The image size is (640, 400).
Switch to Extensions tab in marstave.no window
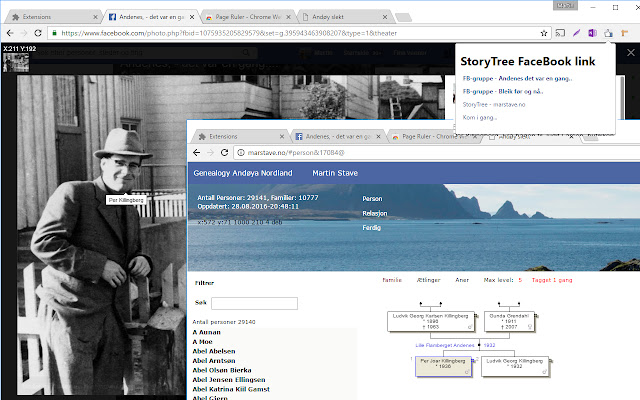[x=239, y=137]
